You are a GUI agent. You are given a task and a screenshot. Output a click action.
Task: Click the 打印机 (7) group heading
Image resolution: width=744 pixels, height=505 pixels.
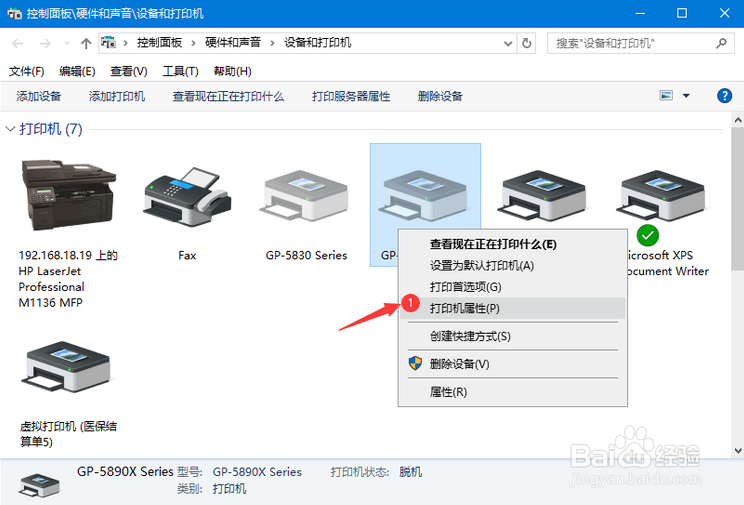[x=51, y=129]
